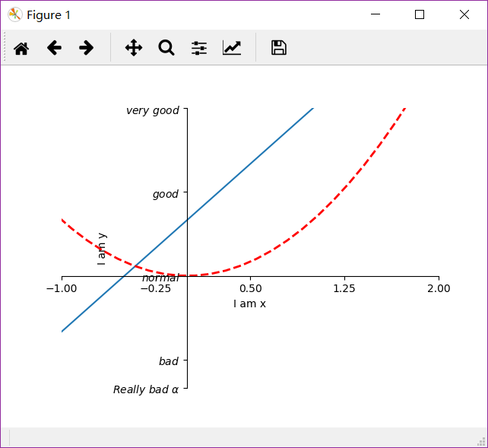Select the Zoom to rectangle magnifier
This screenshot has height=448, width=488.
point(166,48)
